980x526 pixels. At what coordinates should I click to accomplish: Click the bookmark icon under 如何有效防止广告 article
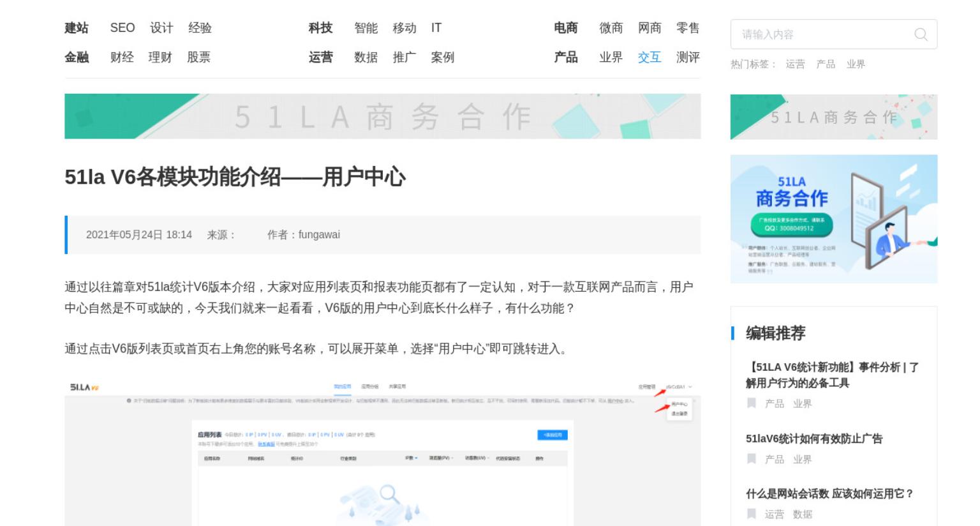point(752,458)
